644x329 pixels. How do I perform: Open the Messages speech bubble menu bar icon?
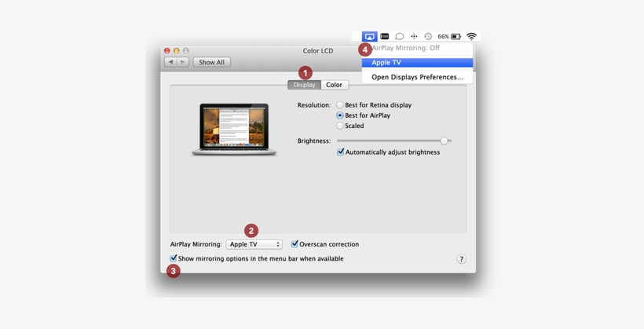click(x=399, y=37)
